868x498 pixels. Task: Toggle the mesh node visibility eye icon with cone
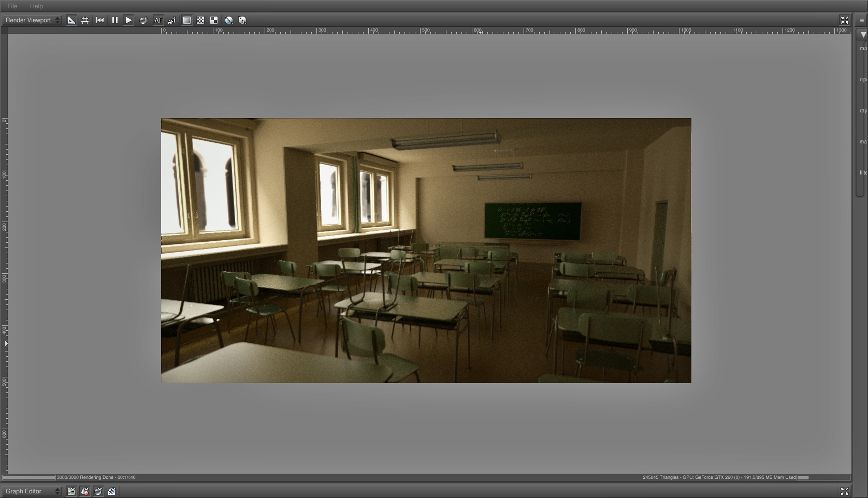85,491
